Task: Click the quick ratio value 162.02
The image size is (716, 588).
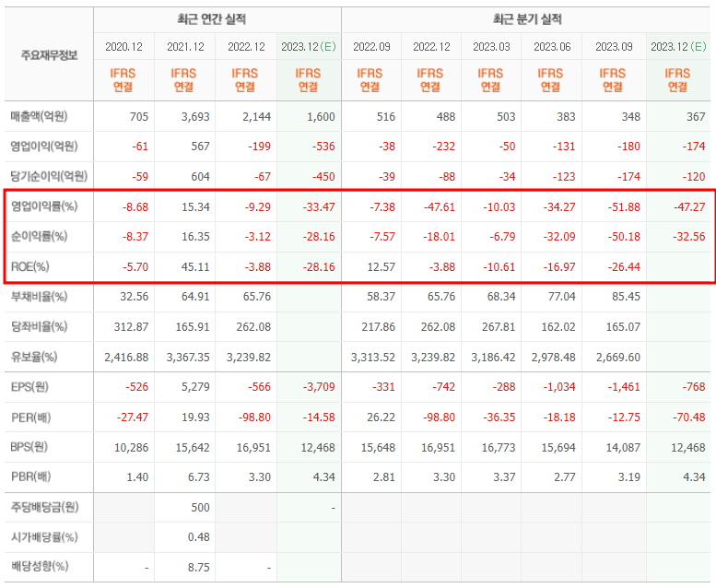Action: (x=559, y=327)
